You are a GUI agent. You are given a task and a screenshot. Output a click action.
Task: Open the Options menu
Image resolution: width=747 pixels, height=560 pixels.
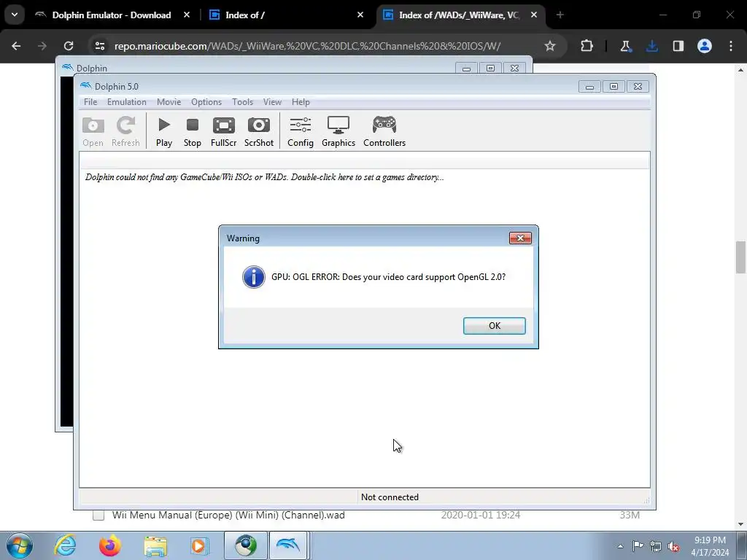[206, 102]
